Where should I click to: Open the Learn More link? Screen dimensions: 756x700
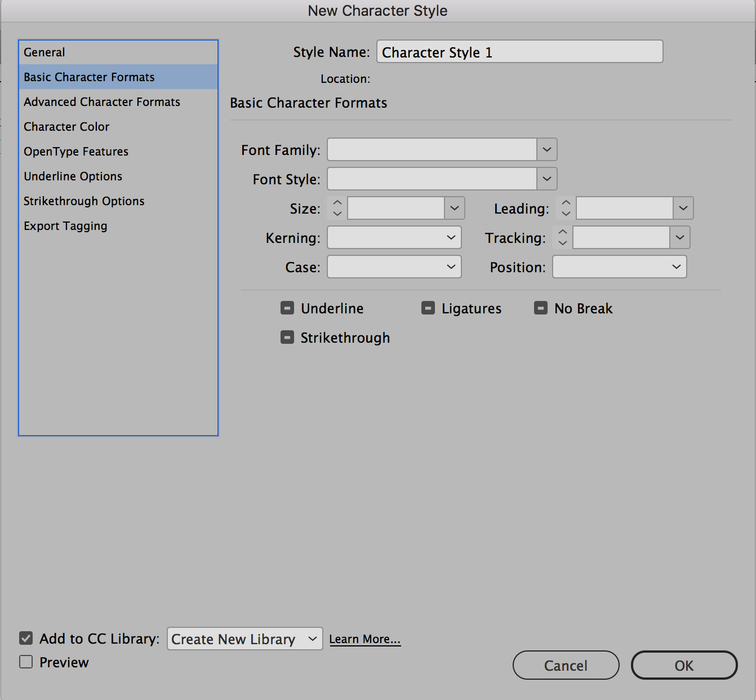[364, 639]
